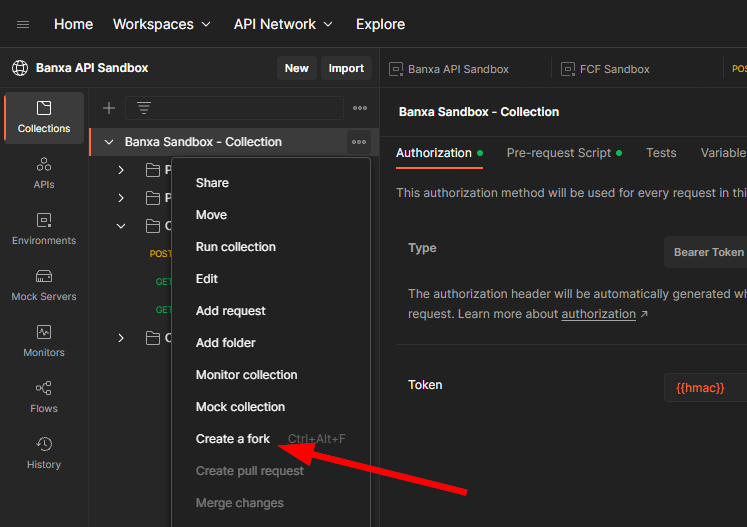
Task: Open the Workspaces dropdown
Action: pyautogui.click(x=161, y=24)
